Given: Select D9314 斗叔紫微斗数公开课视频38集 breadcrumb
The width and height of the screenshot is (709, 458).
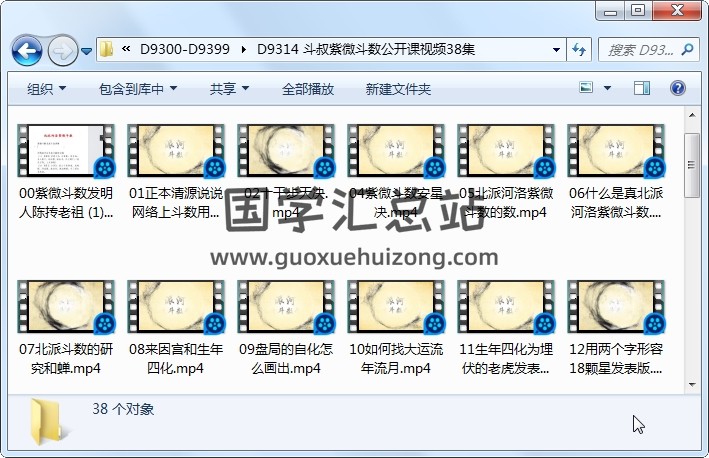Looking at the screenshot, I should coord(366,49).
